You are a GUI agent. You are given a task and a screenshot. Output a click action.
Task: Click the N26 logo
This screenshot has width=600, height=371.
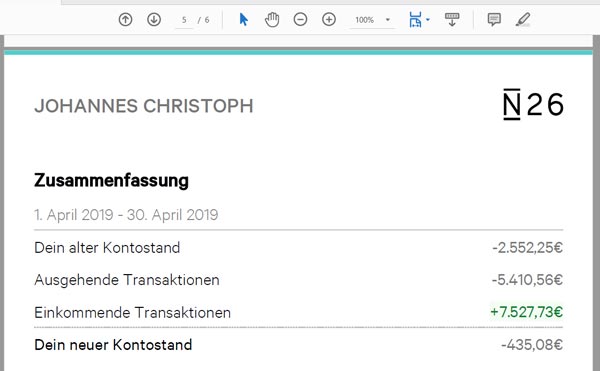click(533, 104)
